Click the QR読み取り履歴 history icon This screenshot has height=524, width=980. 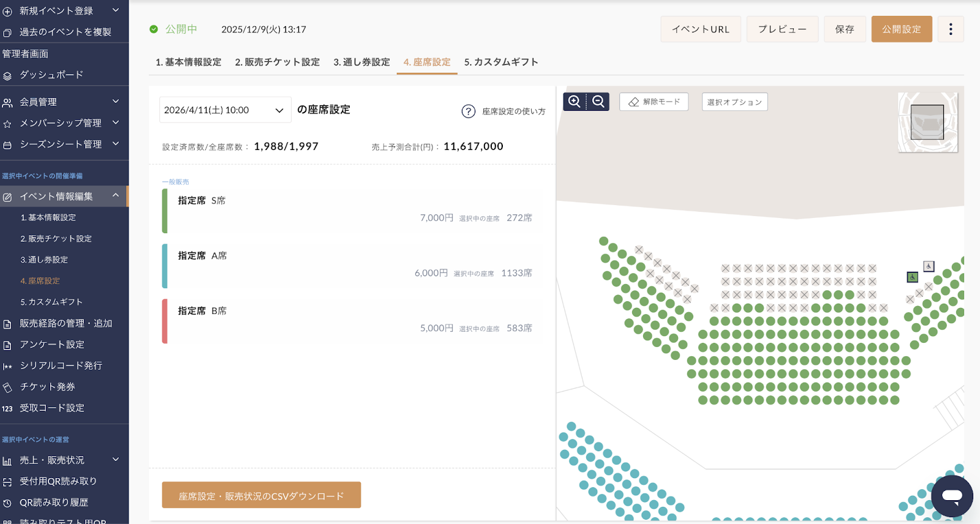7,503
